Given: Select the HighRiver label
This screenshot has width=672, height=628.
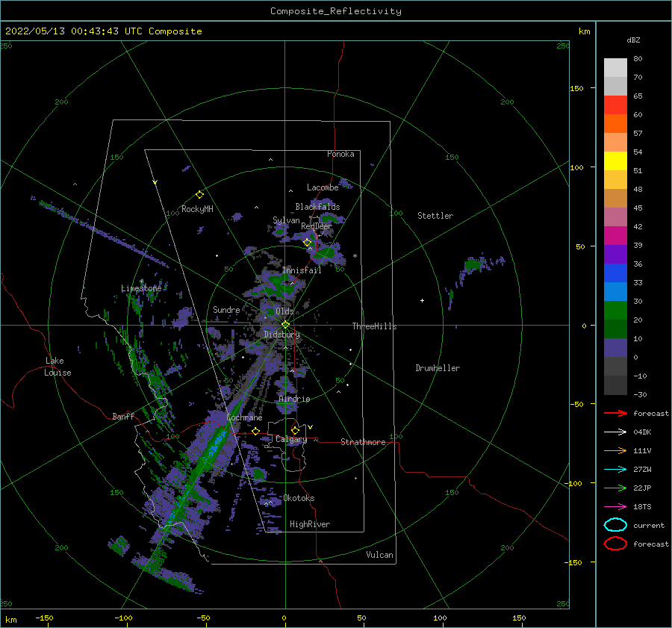Looking at the screenshot, I should pos(310,524).
